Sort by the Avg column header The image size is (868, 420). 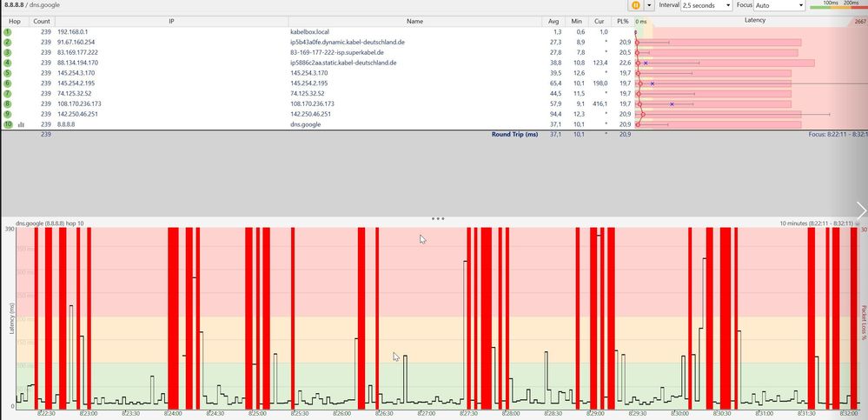553,21
